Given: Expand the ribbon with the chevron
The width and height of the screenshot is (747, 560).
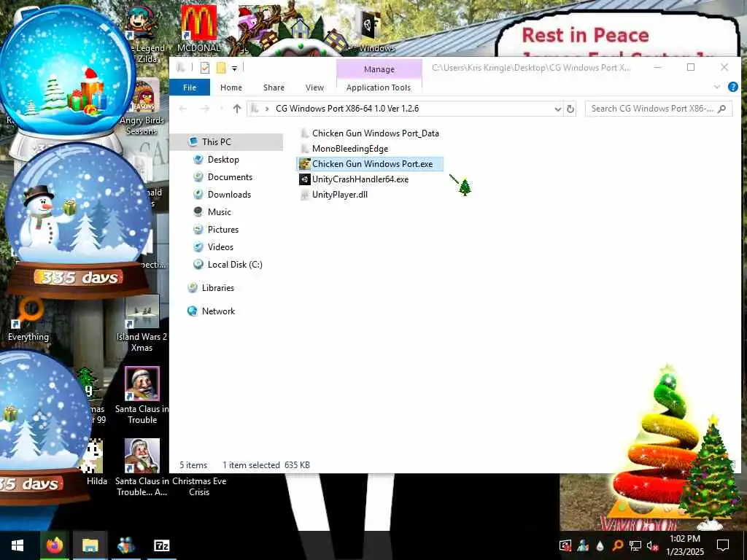Looking at the screenshot, I should pos(716,87).
